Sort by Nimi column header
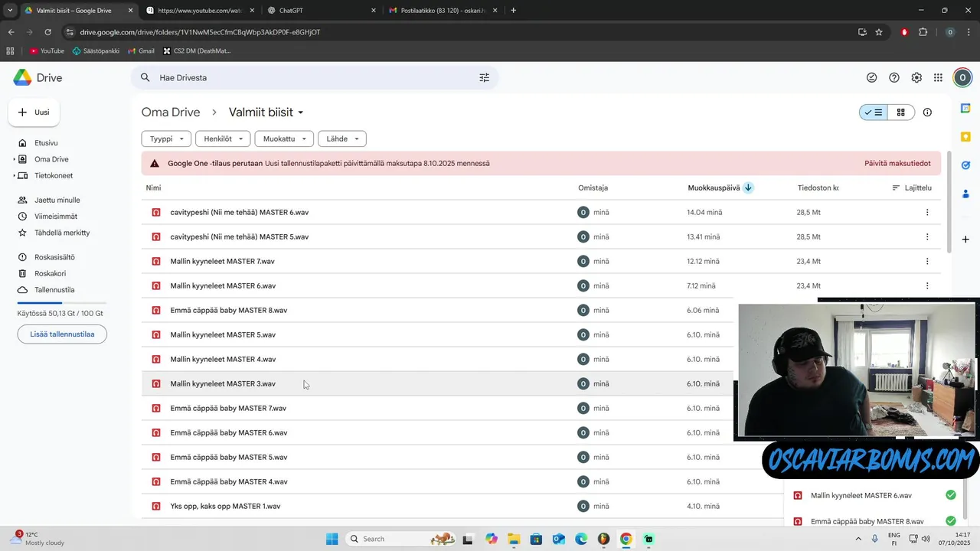This screenshot has height=551, width=980. coord(153,187)
